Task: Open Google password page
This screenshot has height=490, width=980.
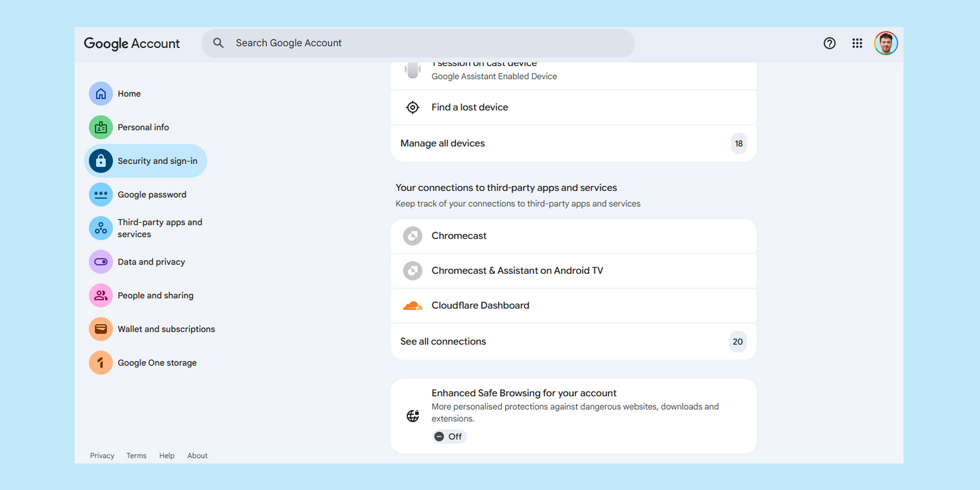Action: coord(152,195)
